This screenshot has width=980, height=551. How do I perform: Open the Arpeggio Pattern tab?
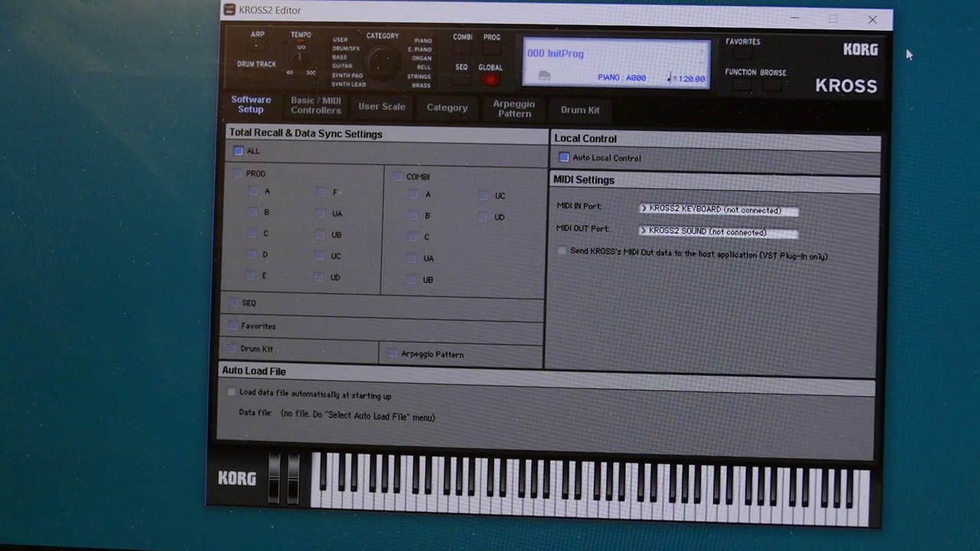pyautogui.click(x=514, y=109)
